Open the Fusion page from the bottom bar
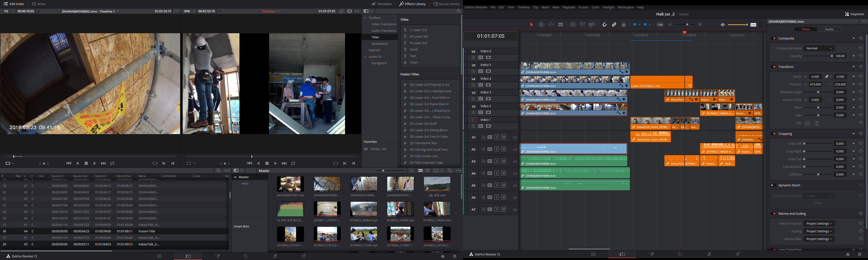 coord(651,254)
